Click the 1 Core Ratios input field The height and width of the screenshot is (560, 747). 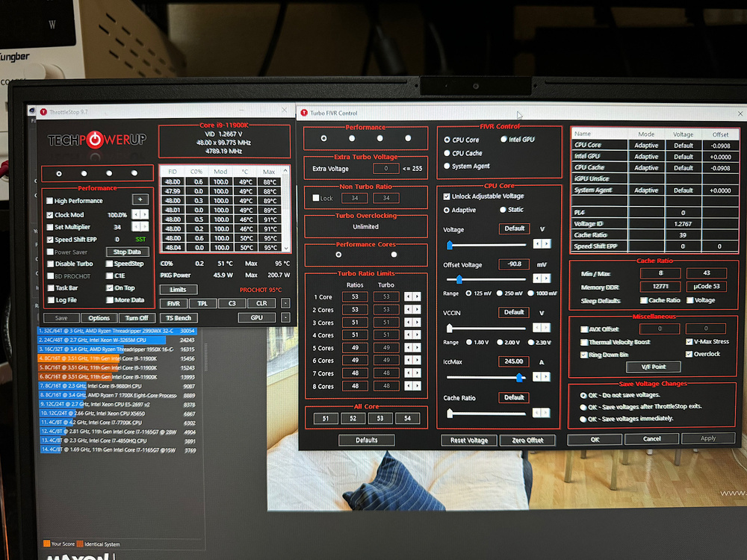tap(355, 296)
